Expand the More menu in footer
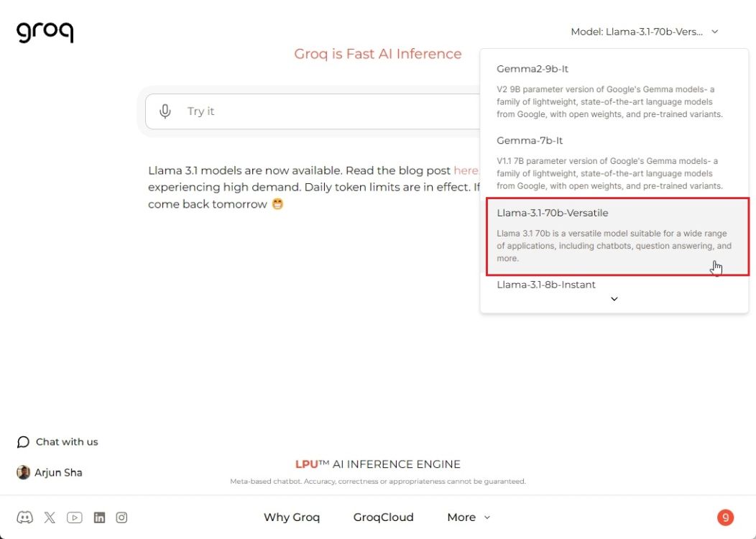The height and width of the screenshot is (539, 756). tap(469, 517)
